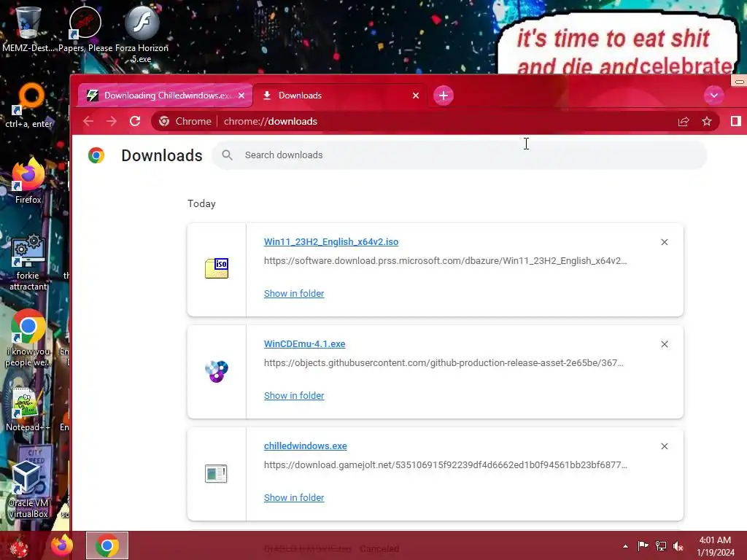
Task: Open WinCDEmu-4.1.exe download link
Action: 304,344
